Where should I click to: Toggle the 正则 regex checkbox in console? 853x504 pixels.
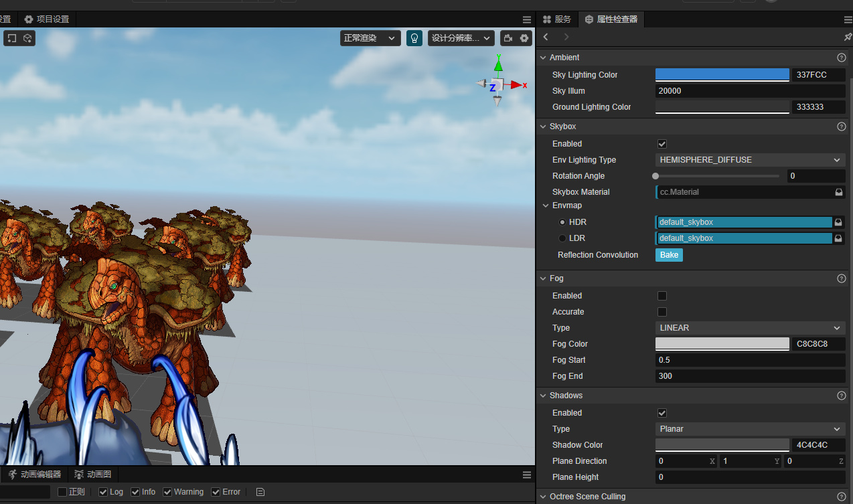[x=62, y=492]
